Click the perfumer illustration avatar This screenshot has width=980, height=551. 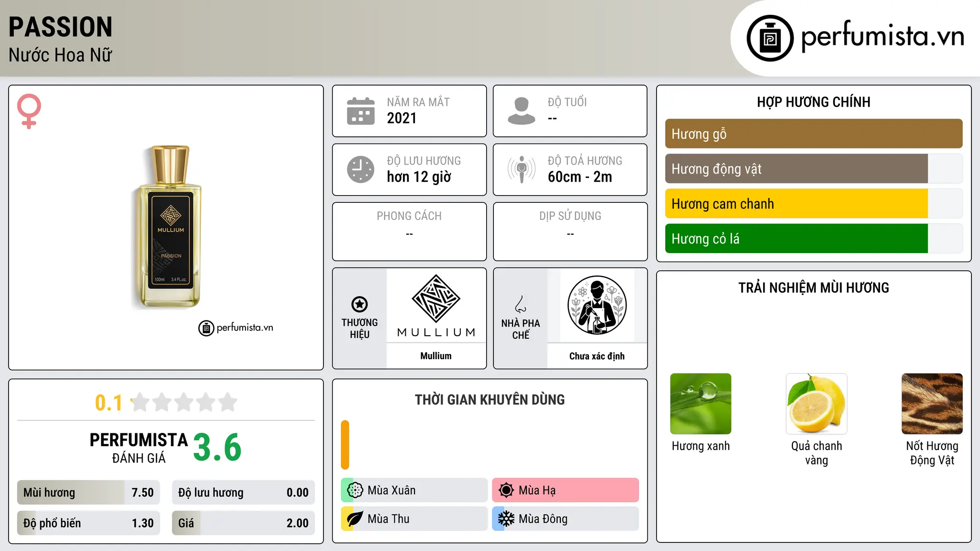coord(597,305)
